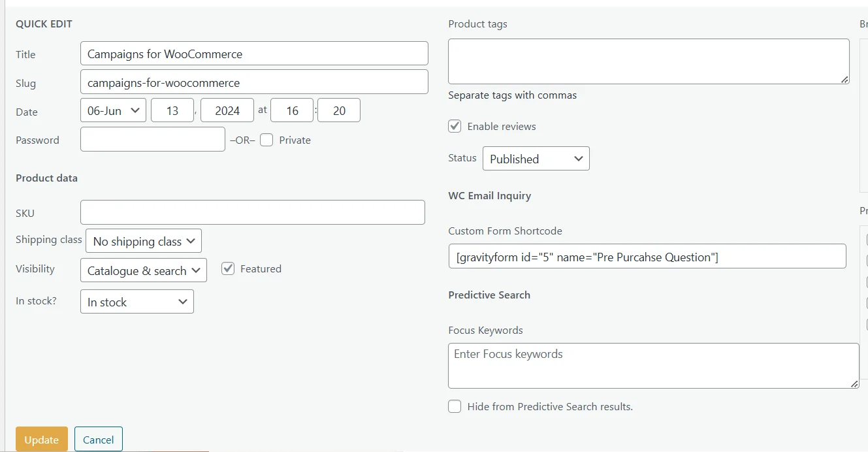Image resolution: width=868 pixels, height=452 pixels.
Task: Toggle the Private checkbox
Action: pyautogui.click(x=266, y=140)
